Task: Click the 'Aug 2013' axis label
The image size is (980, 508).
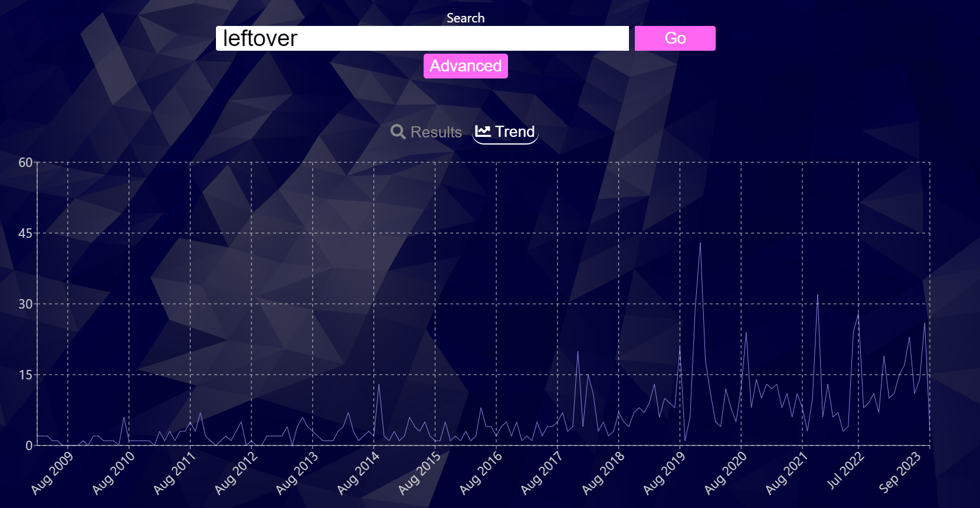Action: pos(297,473)
